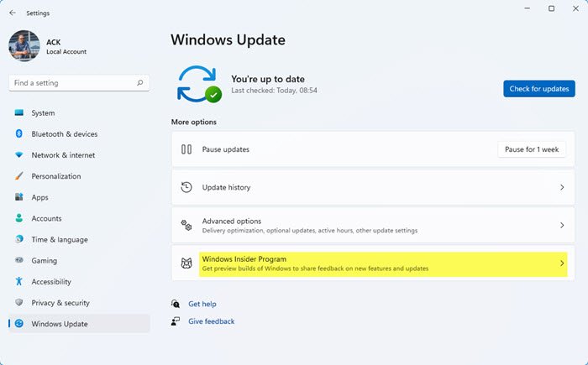Click the Update history title text
The height and width of the screenshot is (365, 588).
pos(226,187)
